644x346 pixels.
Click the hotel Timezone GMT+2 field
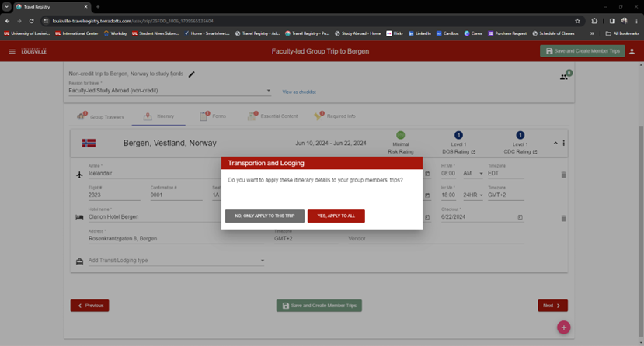(x=306, y=239)
